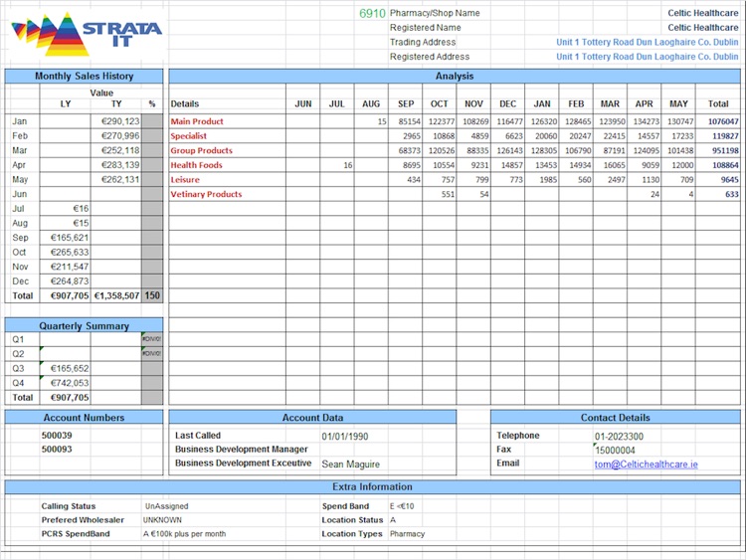Viewport: 746px width, 560px height.
Task: Select the Vetinary Products row label
Action: point(206,195)
